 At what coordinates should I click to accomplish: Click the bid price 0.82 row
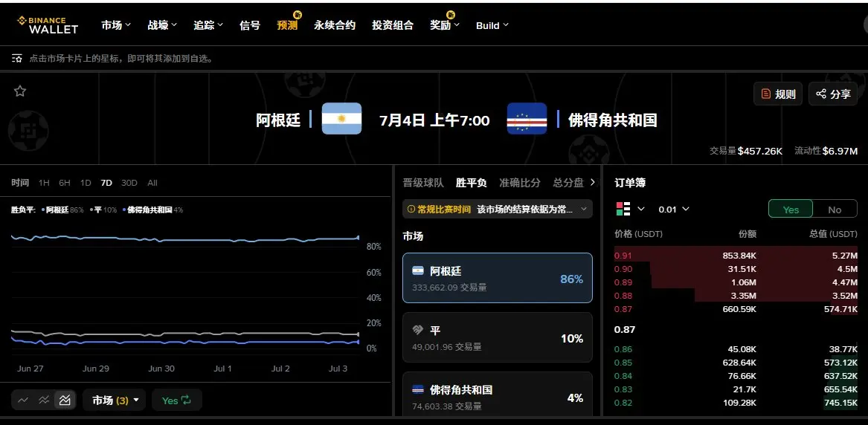[x=736, y=403]
